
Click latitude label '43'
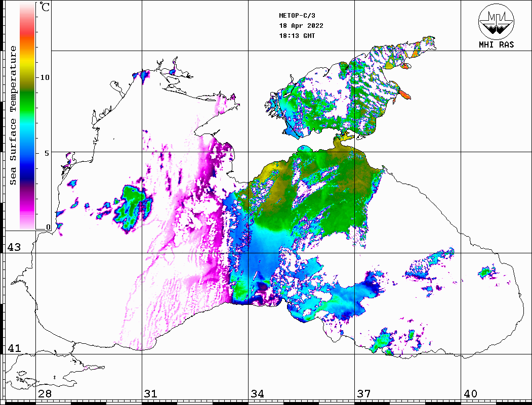point(14,247)
